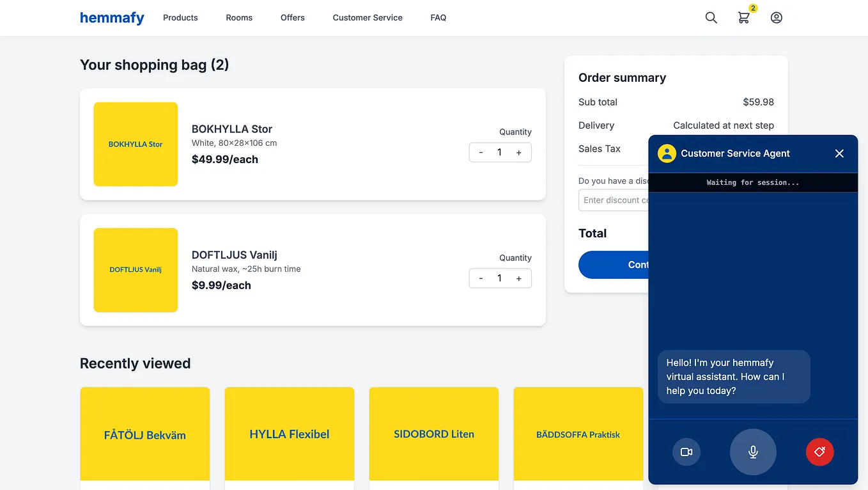The image size is (868, 490).
Task: Open the search
Action: coord(711,17)
